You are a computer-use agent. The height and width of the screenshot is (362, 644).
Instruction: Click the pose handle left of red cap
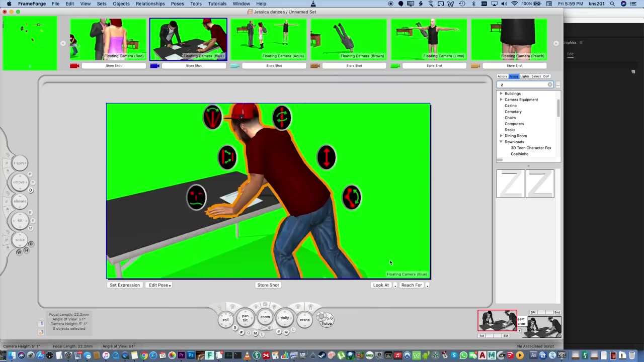tap(212, 117)
